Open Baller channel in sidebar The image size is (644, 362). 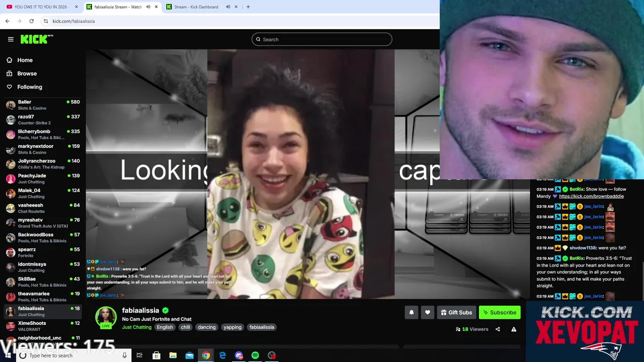click(x=43, y=105)
